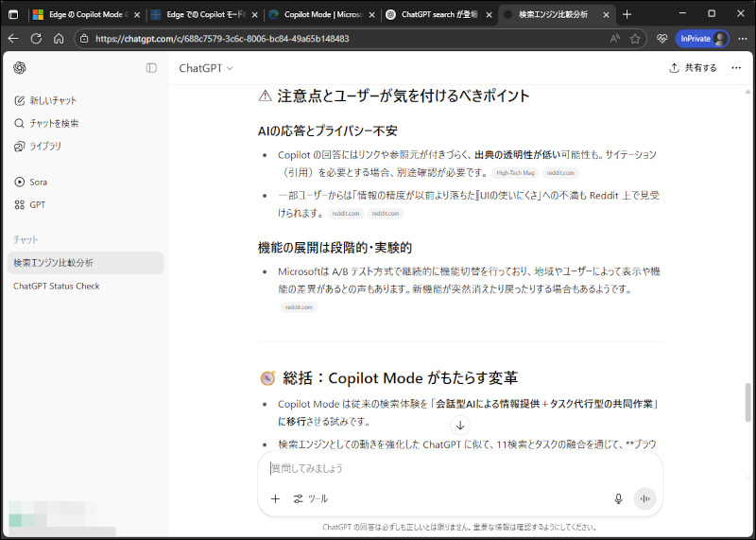The image size is (756, 540).
Task: Click the microphone dictation icon
Action: pyautogui.click(x=618, y=498)
